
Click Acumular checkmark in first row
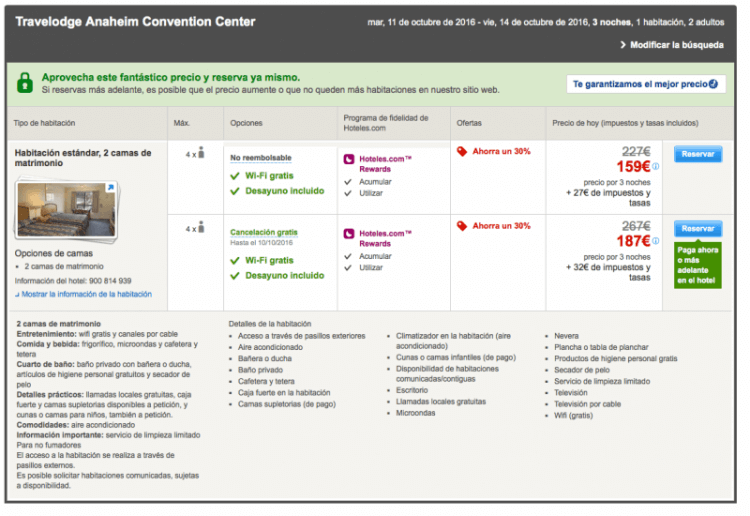348,182
